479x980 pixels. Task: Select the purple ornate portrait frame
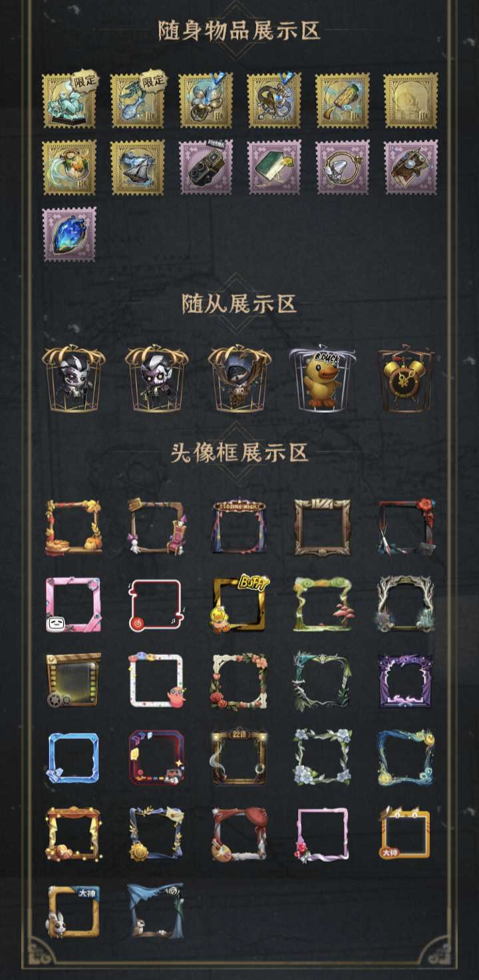(405, 680)
